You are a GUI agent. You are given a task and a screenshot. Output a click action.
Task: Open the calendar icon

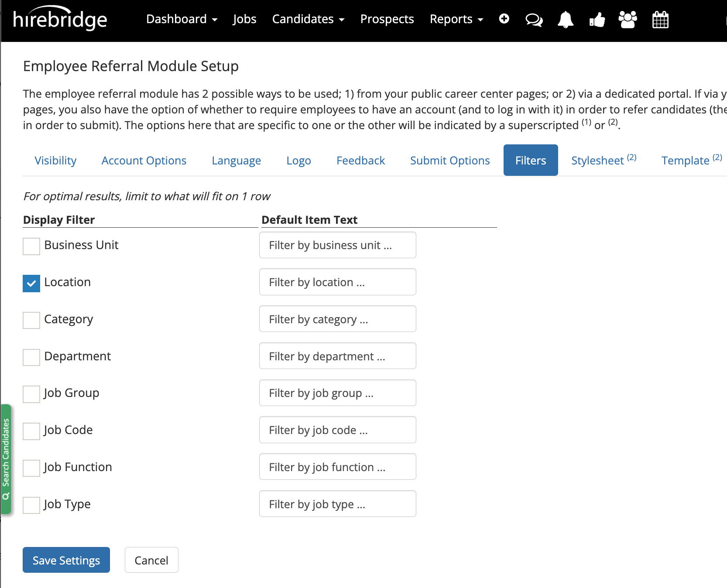point(660,20)
